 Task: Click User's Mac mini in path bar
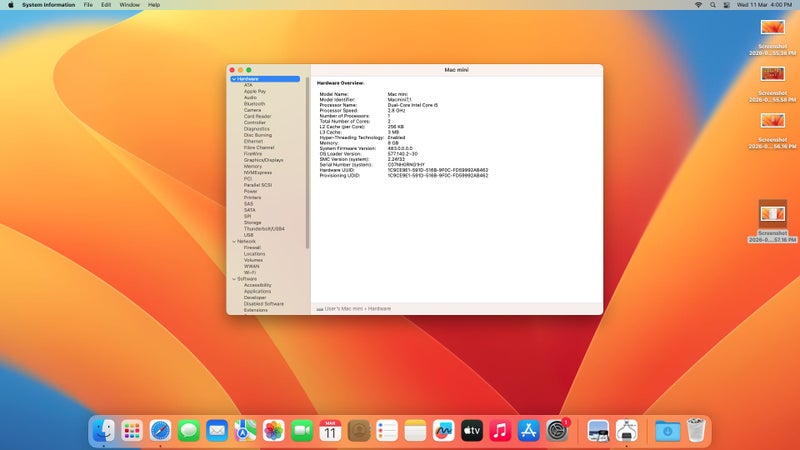coord(343,309)
